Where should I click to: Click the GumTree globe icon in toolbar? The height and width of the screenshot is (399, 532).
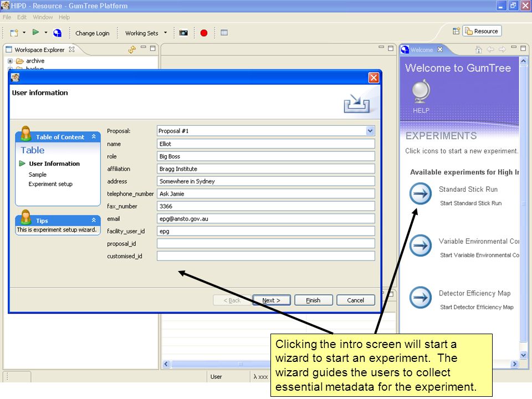point(57,33)
